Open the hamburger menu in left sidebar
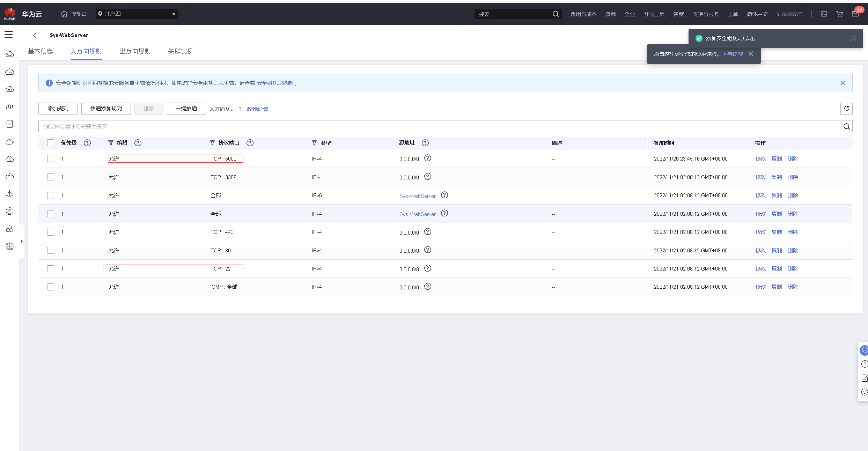 (x=9, y=35)
